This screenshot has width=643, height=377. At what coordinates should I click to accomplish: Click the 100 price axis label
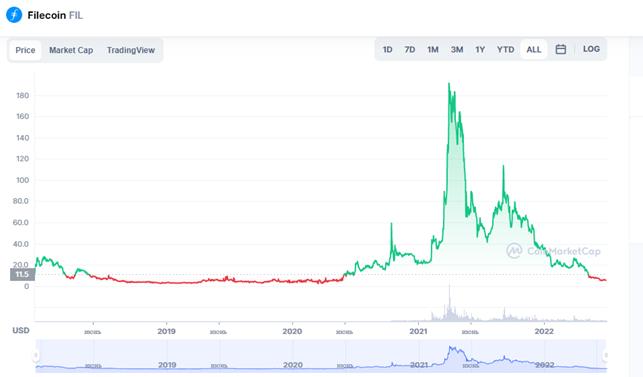(23, 180)
